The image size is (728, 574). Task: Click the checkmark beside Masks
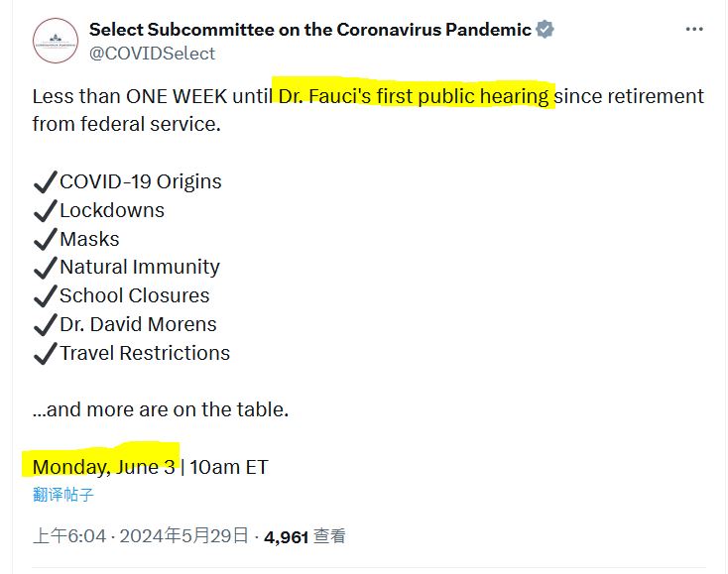pyautogui.click(x=45, y=240)
